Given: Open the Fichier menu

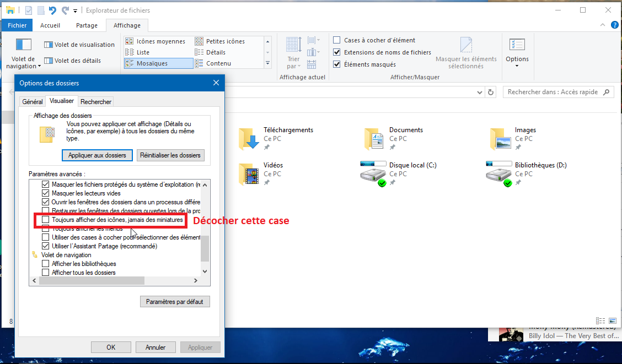Looking at the screenshot, I should tap(17, 25).
